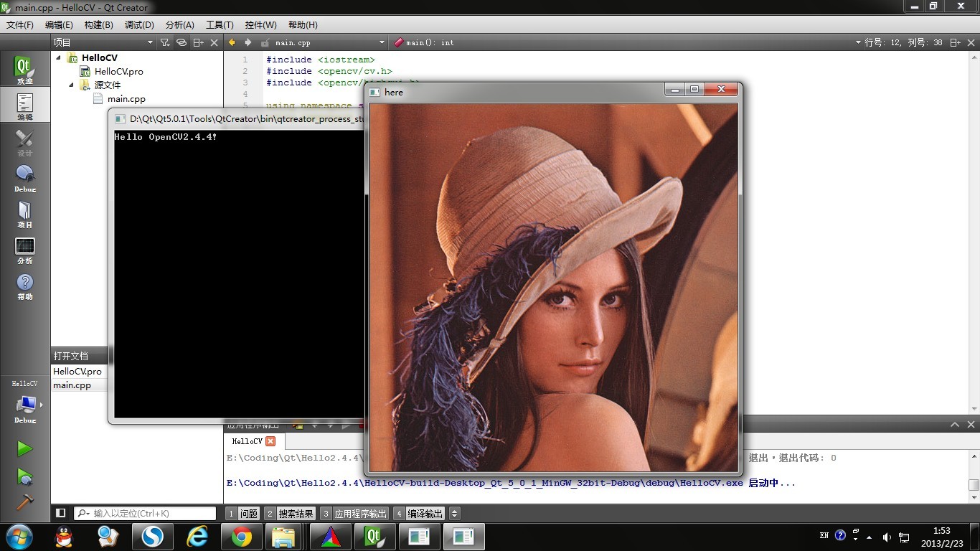Build project with the hammer icon
The image size is (980, 551).
24,501
